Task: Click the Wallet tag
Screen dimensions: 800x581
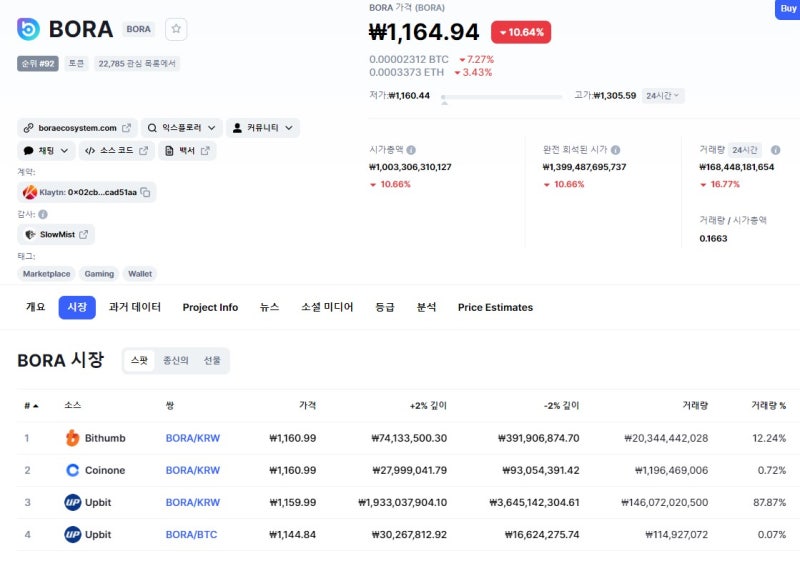Action: pos(140,274)
